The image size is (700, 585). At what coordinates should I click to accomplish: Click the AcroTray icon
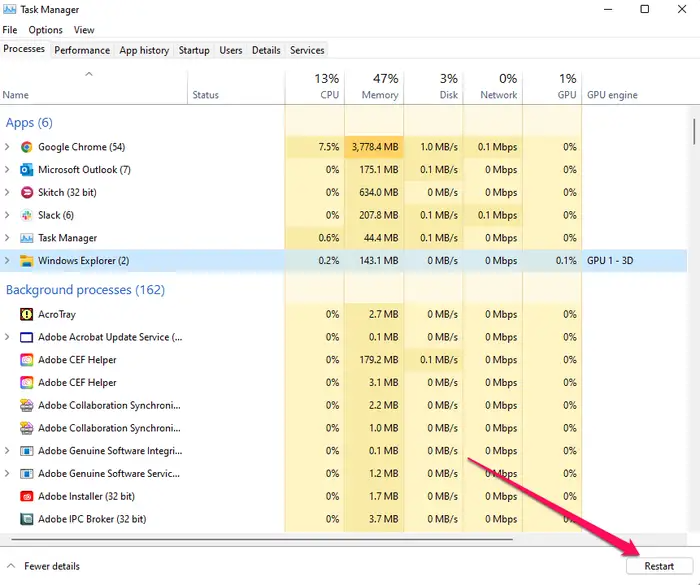[x=26, y=314]
